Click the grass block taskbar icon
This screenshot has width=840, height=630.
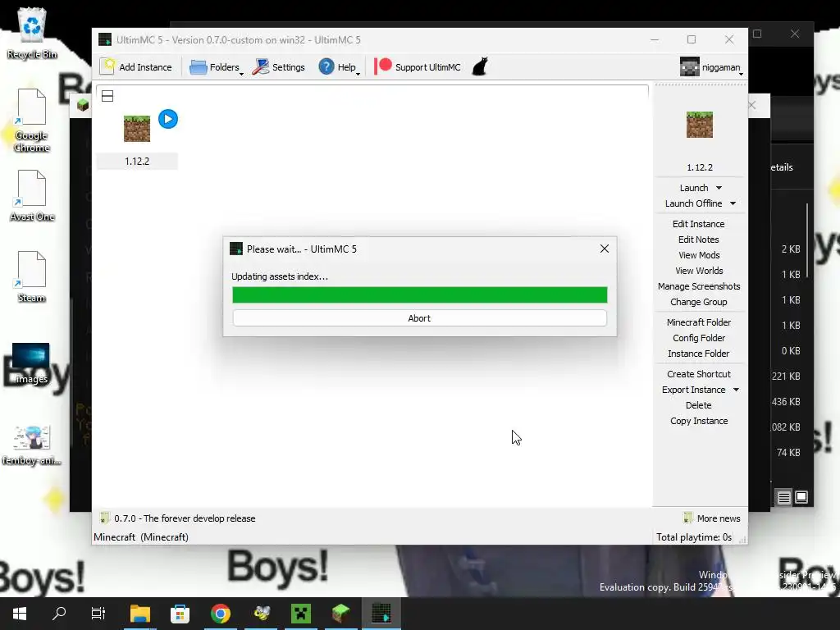[341, 614]
